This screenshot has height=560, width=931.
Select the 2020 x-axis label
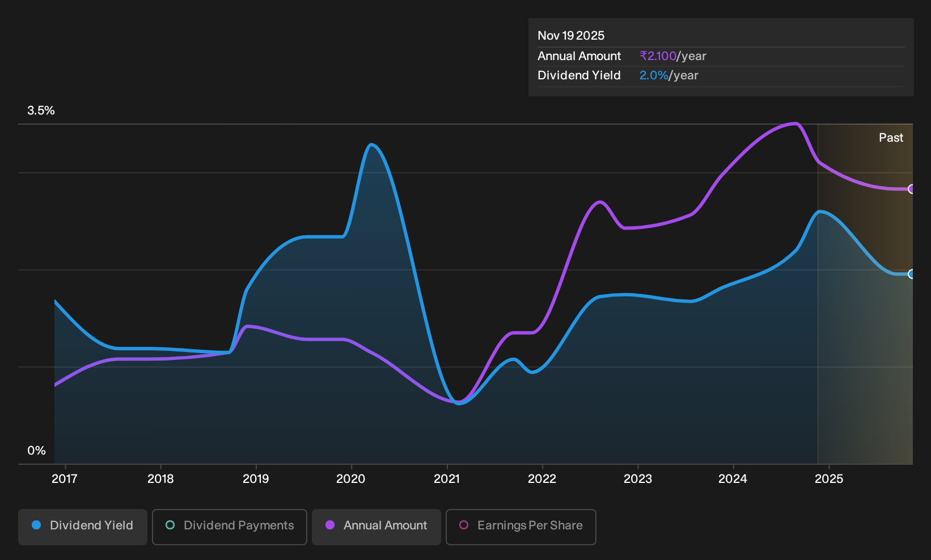(351, 478)
